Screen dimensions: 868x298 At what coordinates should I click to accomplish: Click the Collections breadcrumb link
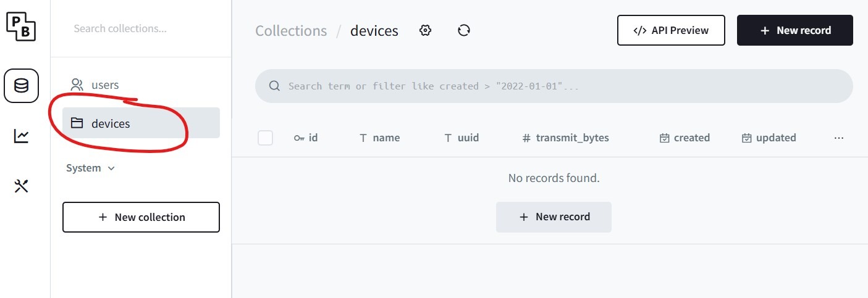[291, 31]
